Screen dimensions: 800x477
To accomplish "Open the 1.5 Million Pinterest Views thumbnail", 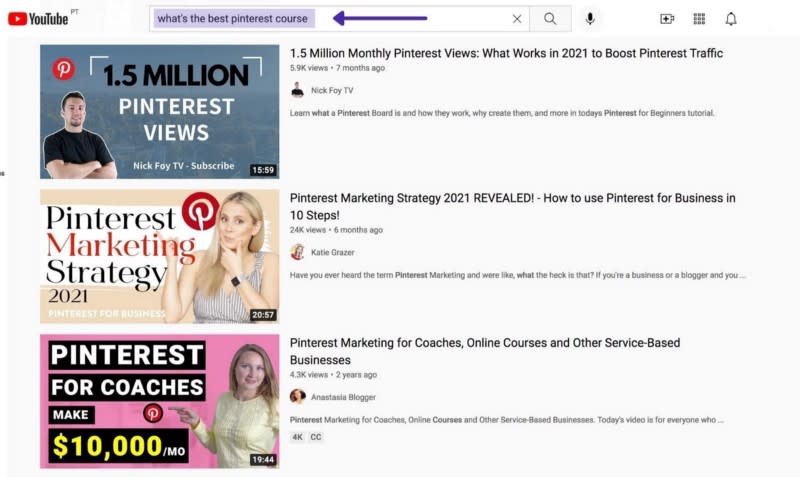I will click(x=160, y=112).
